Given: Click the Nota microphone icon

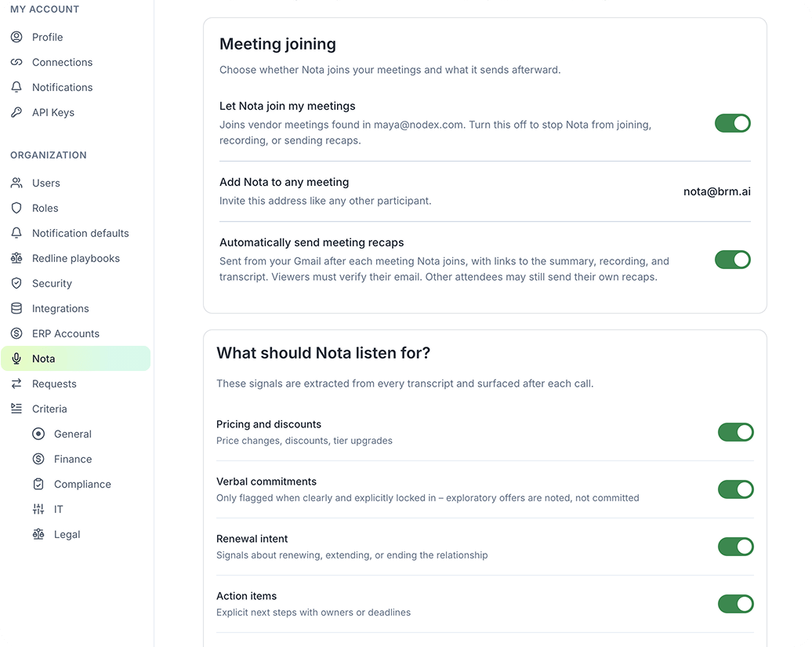Looking at the screenshot, I should [16, 358].
